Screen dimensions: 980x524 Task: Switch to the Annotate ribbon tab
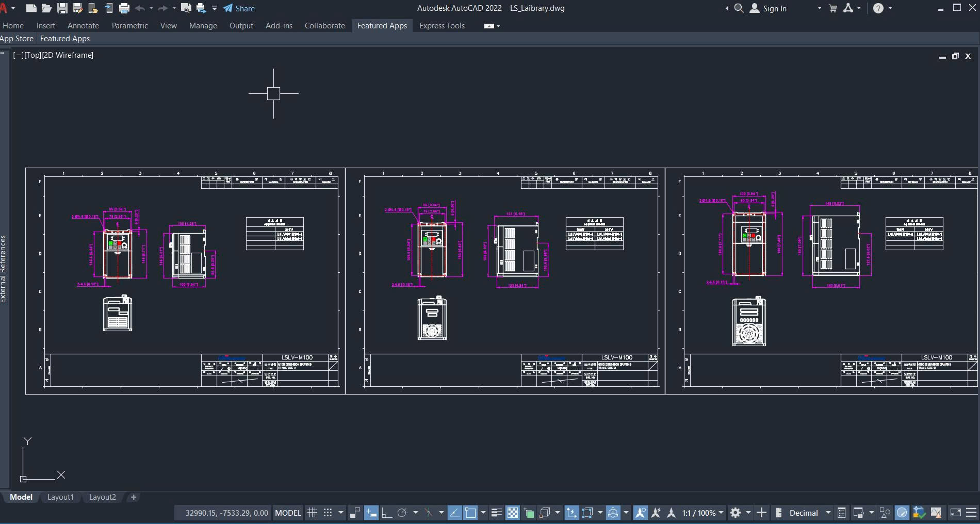pyautogui.click(x=83, y=26)
